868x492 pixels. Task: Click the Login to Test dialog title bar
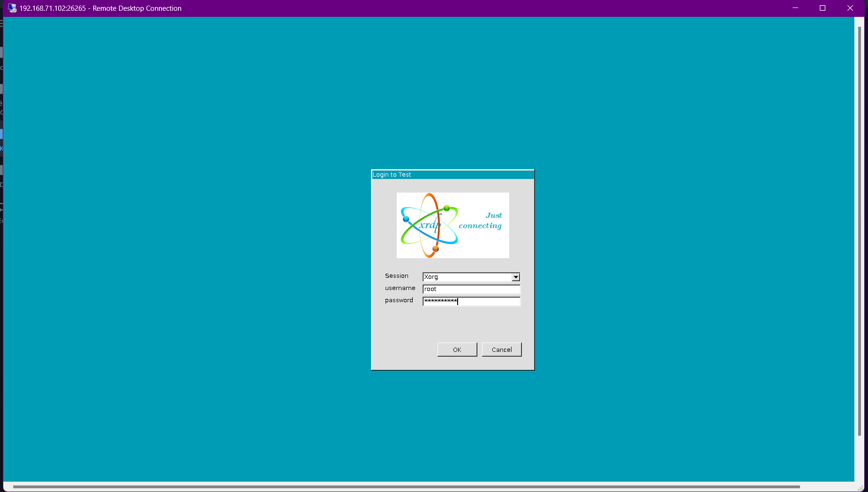(x=453, y=175)
